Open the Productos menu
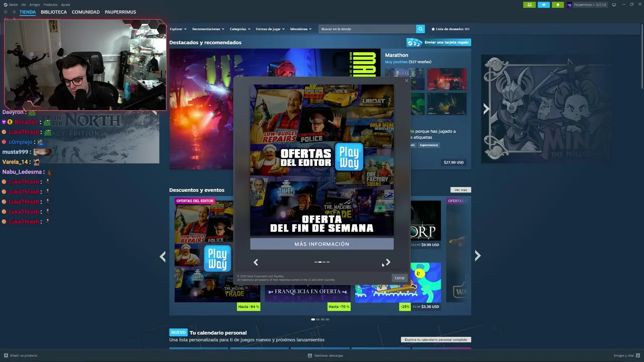The height and width of the screenshot is (362, 644). [50, 5]
